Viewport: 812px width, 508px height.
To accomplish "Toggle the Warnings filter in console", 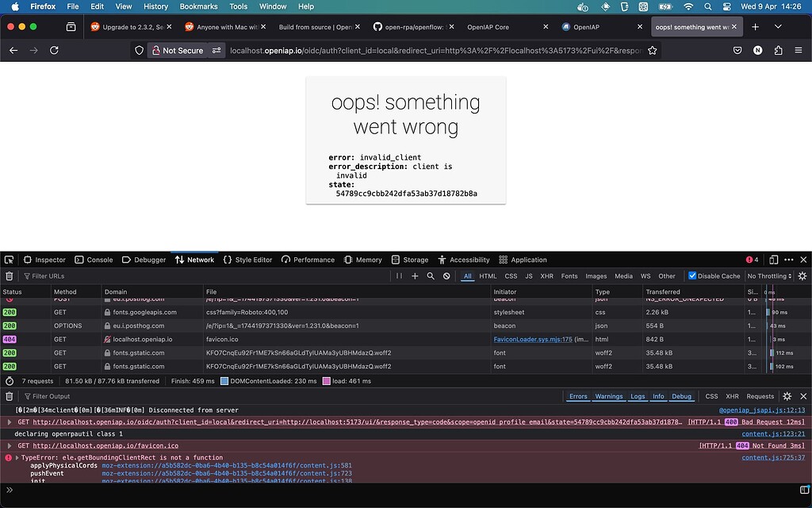I will tap(609, 396).
